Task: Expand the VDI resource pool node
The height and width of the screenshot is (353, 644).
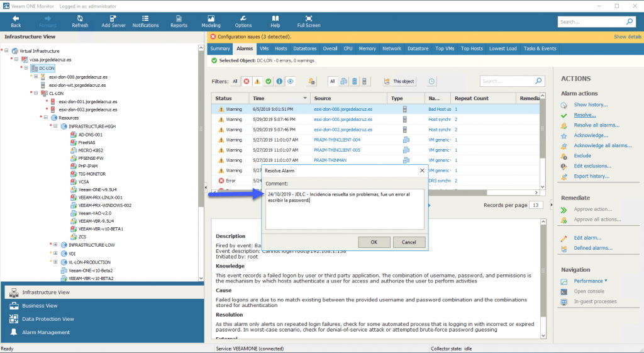Action: coord(55,253)
